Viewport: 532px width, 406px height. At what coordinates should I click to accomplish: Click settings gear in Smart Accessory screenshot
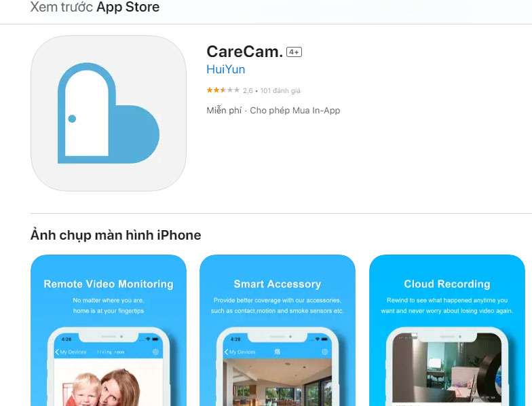tap(324, 352)
